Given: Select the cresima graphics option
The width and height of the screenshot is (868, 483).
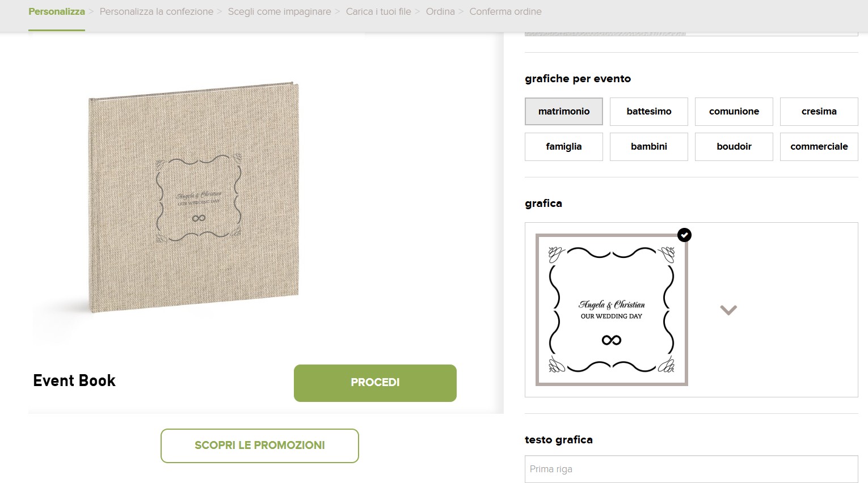Looking at the screenshot, I should pos(819,112).
